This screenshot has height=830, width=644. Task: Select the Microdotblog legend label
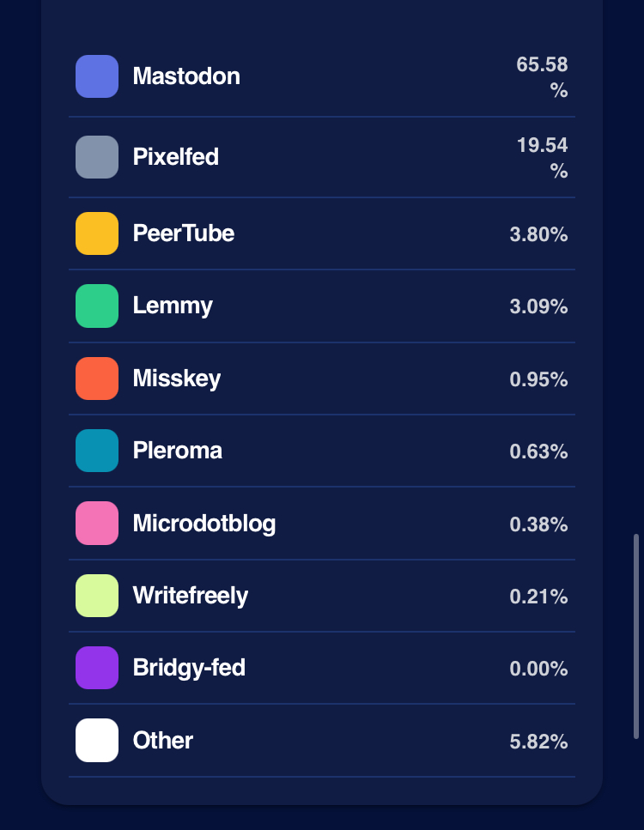click(204, 524)
